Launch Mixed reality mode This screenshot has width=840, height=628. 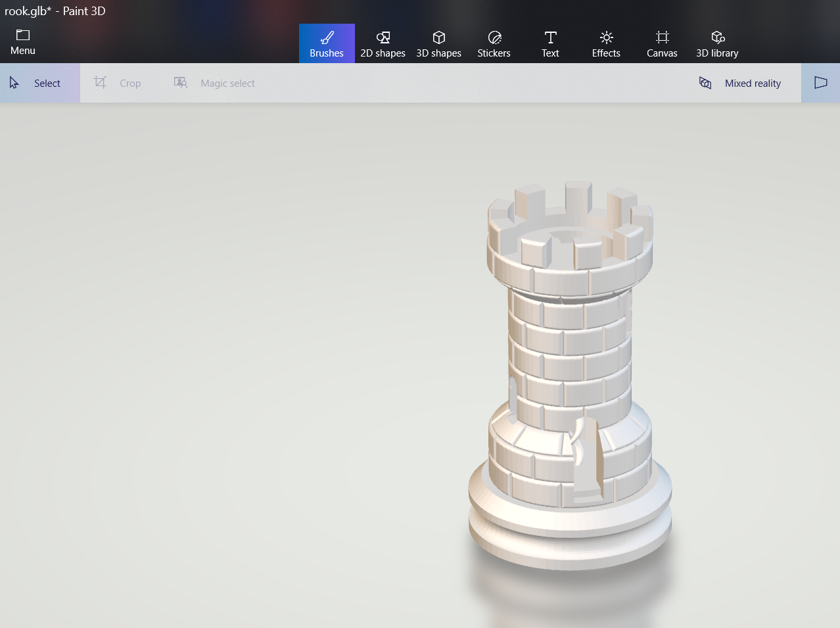tap(740, 83)
